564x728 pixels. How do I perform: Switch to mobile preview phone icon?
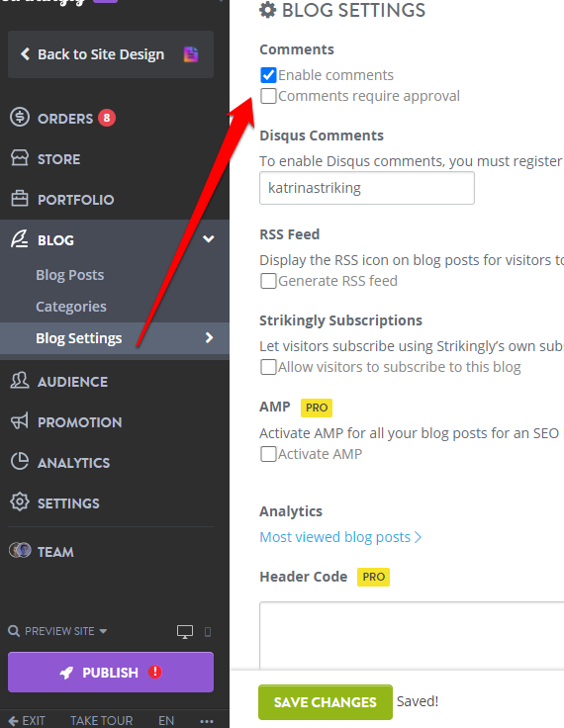pos(208,632)
